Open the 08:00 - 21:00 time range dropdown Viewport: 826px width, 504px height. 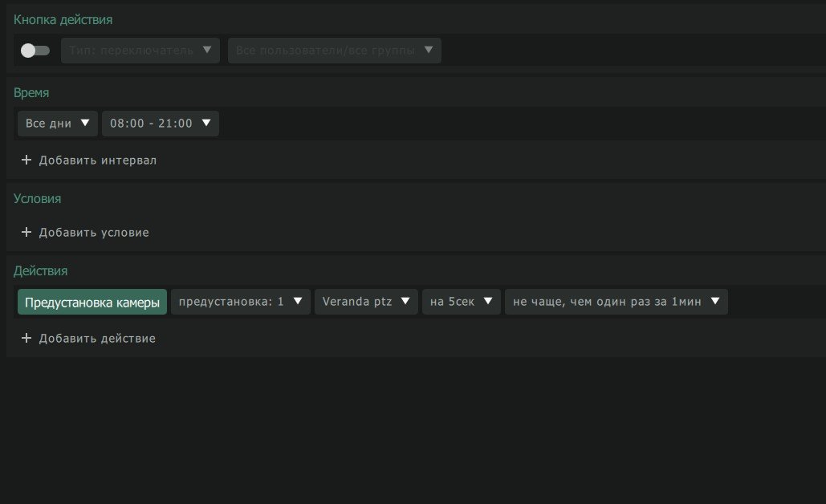click(x=161, y=124)
